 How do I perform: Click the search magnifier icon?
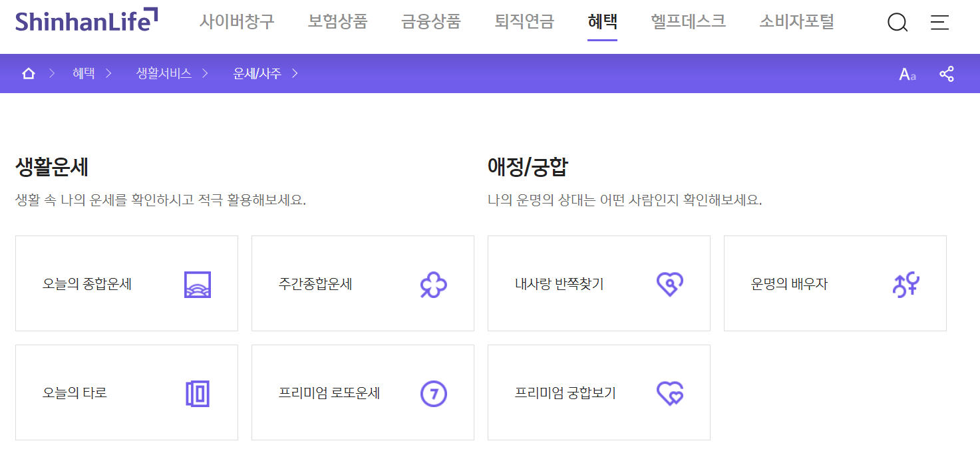tap(898, 23)
